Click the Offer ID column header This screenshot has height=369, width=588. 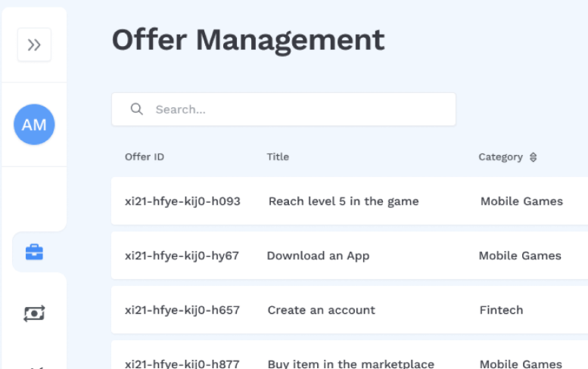point(145,157)
